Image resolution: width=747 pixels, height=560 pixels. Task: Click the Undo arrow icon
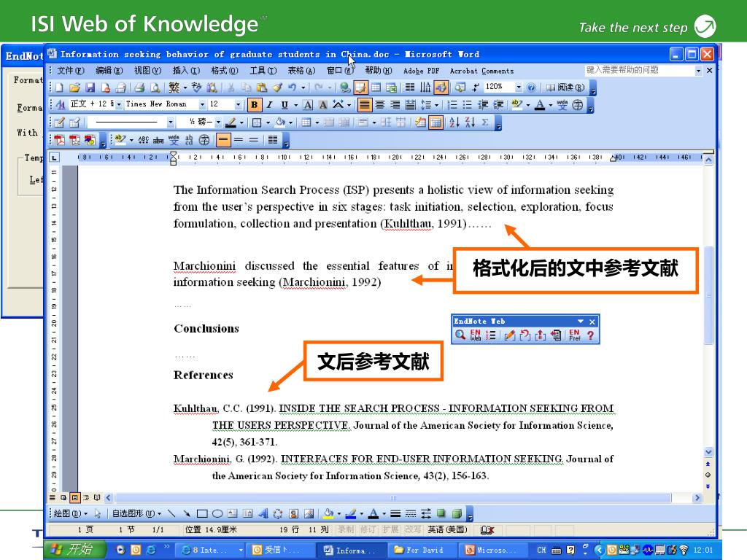click(x=292, y=87)
